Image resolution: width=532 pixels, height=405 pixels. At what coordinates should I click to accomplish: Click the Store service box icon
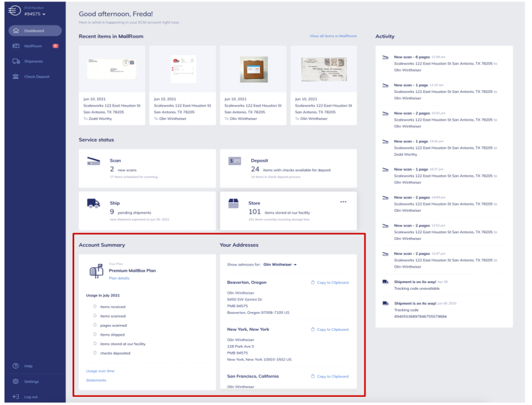point(234,204)
